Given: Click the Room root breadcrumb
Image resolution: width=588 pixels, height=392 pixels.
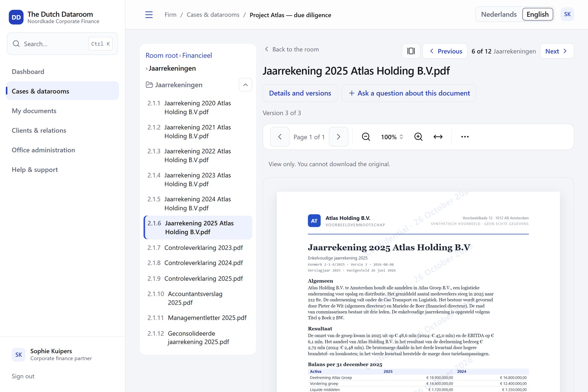Looking at the screenshot, I should [162, 55].
